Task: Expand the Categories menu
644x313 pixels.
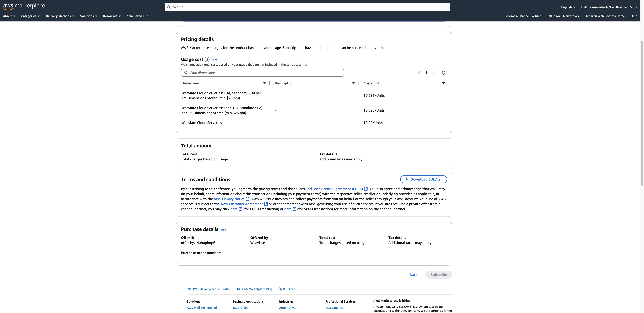Action: (30, 16)
